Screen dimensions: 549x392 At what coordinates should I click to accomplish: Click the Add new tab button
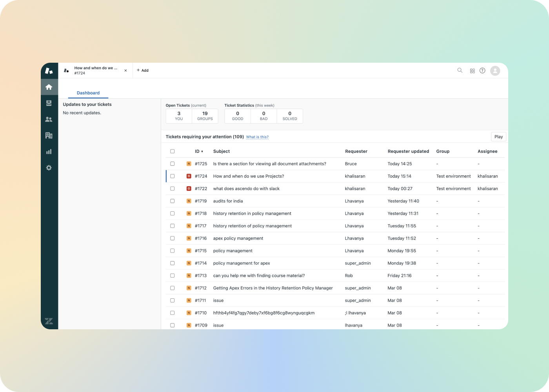[x=143, y=71]
